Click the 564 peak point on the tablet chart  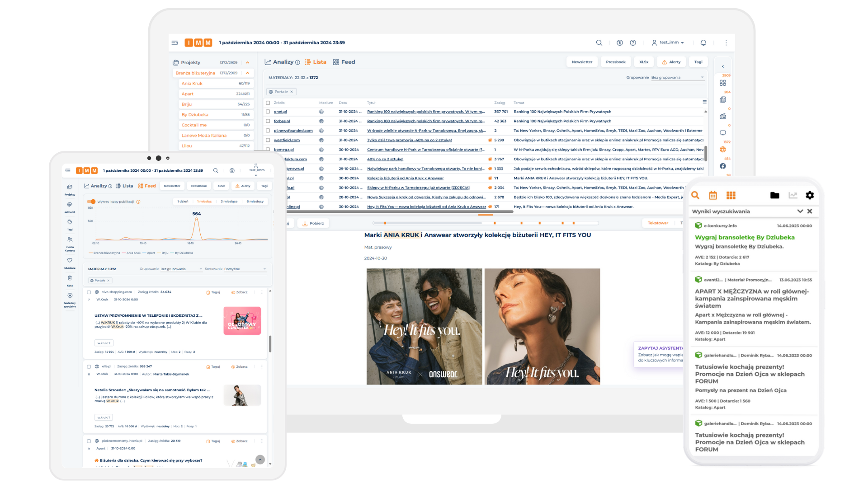196,218
